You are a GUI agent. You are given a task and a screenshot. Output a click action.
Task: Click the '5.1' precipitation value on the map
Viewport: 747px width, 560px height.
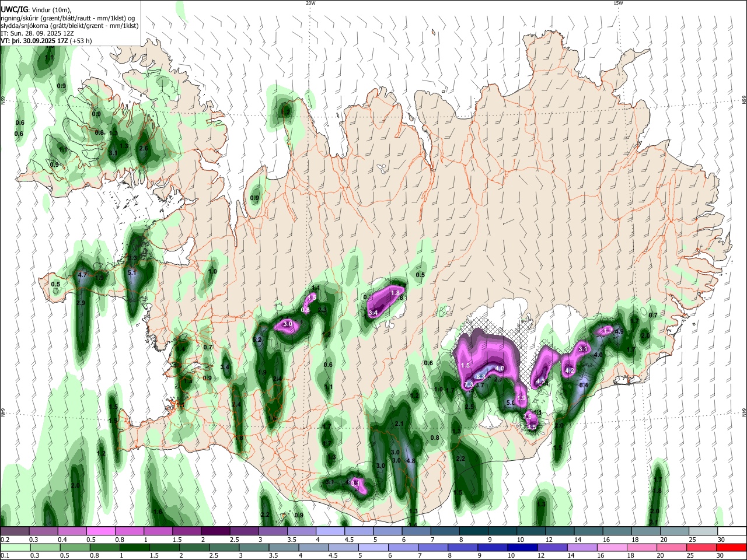click(132, 272)
